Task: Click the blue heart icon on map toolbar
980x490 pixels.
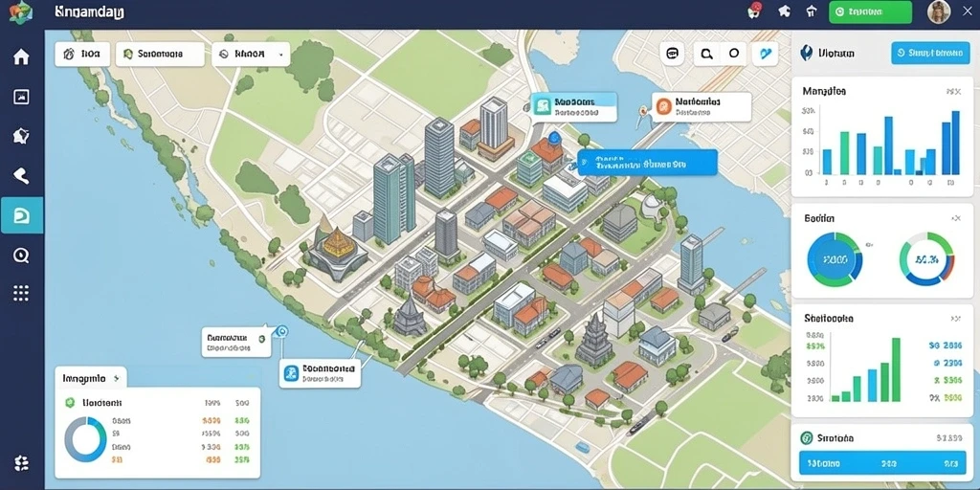Action: [764, 55]
